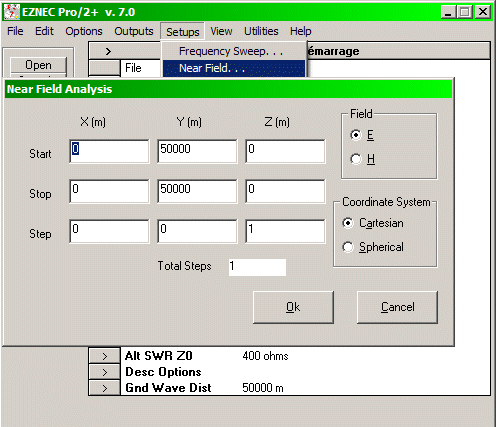The width and height of the screenshot is (496, 427).
Task: Open the Outputs menu
Action: (134, 31)
